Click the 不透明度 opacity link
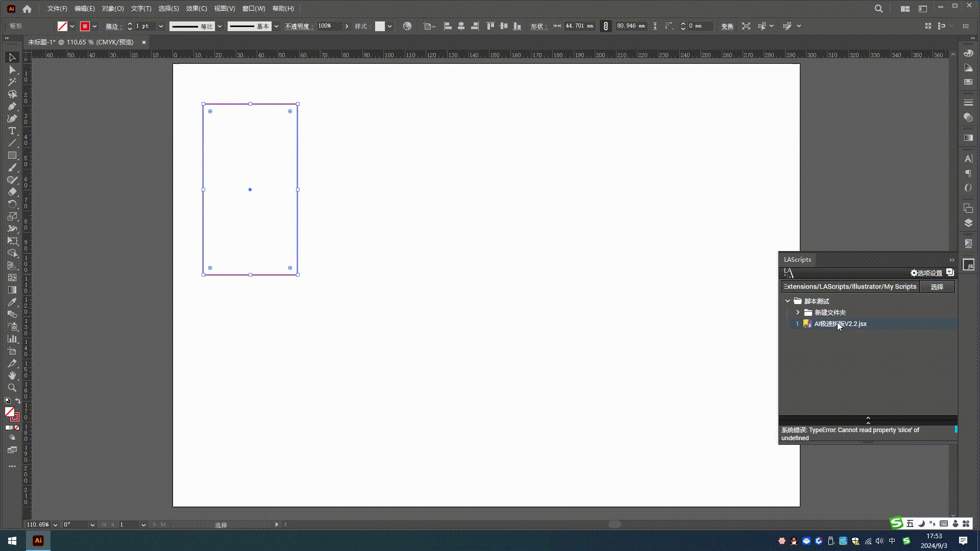This screenshot has width=980, height=551. point(299,26)
